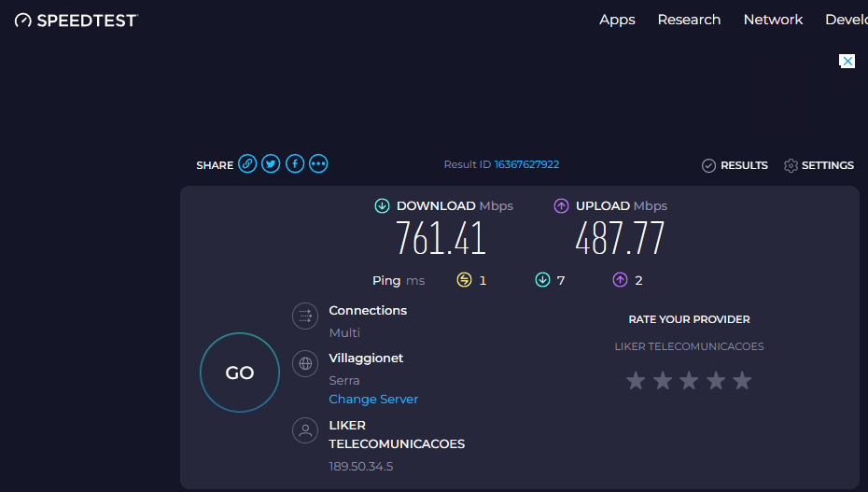This screenshot has height=492, width=868.
Task: Click the LIKER TELECOMUNICACOES provider name by user icon
Action: [397, 434]
